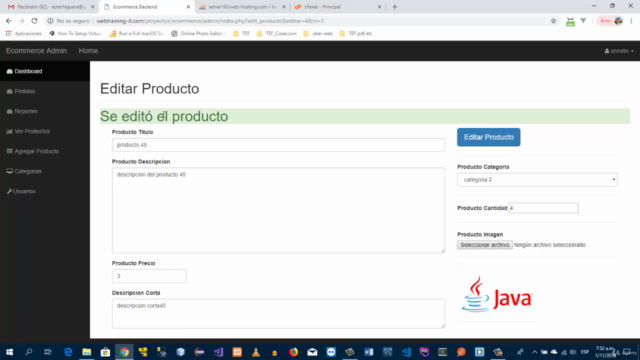This screenshot has height=360, width=640.
Task: Open Task View from the taskbar
Action: pyautogui.click(x=48, y=352)
